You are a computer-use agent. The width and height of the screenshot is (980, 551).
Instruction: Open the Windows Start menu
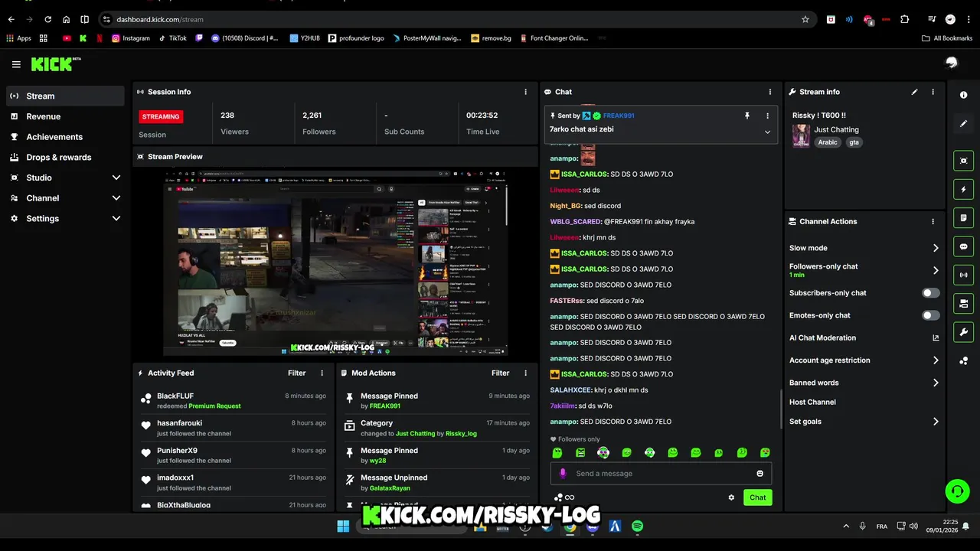[343, 527]
